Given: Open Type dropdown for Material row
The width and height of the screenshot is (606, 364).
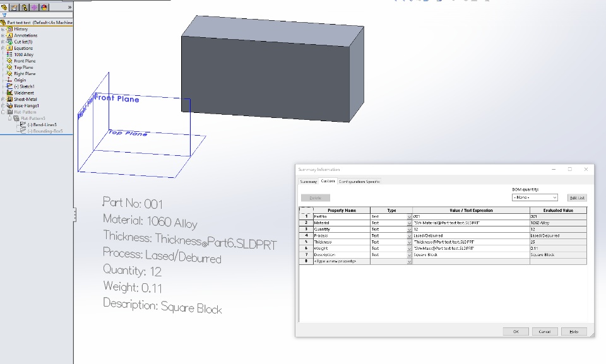Looking at the screenshot, I should pyautogui.click(x=409, y=223).
